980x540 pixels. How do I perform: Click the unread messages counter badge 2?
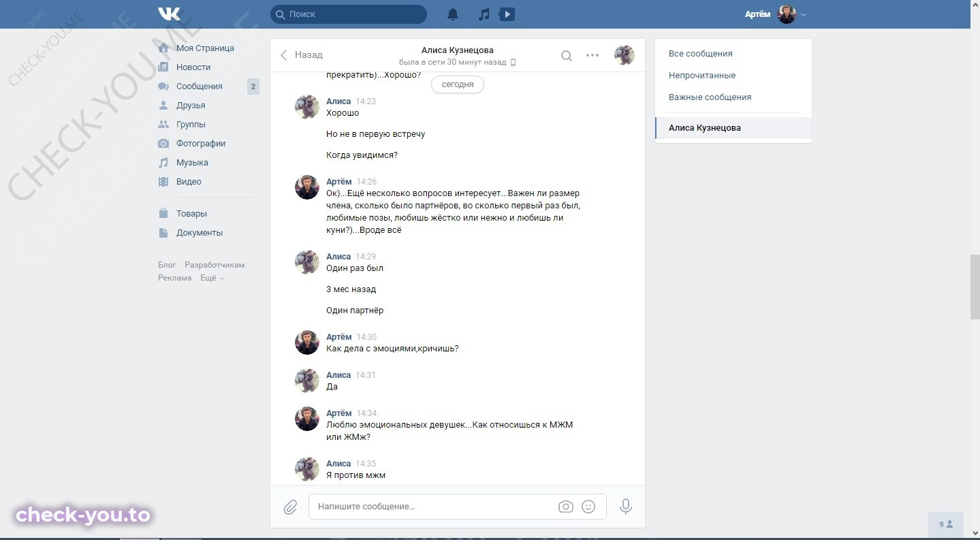click(x=253, y=86)
